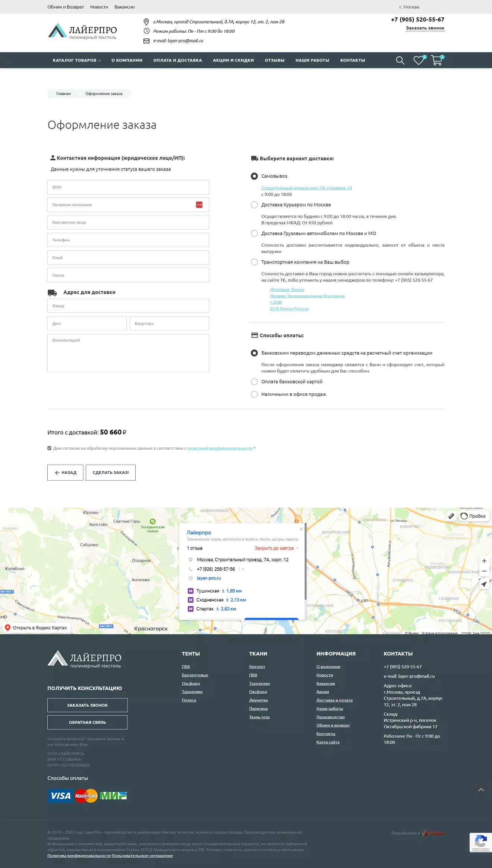This screenshot has width=492, height=868.
Task: Open Наши работы menu item
Action: (312, 60)
